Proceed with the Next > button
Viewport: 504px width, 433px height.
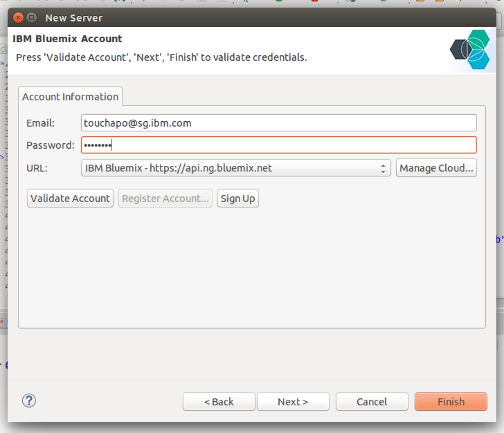(293, 402)
